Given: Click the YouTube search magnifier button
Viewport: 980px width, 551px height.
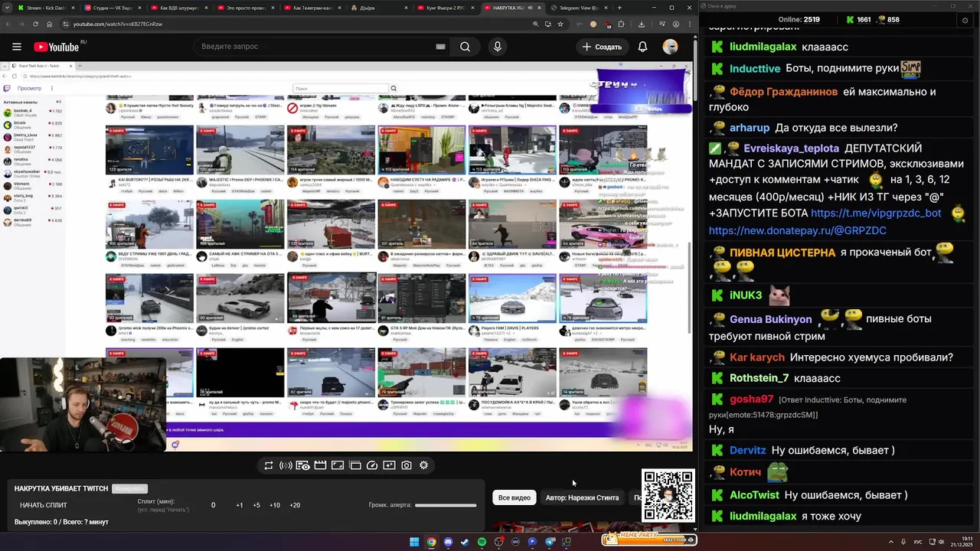Looking at the screenshot, I should pyautogui.click(x=465, y=47).
